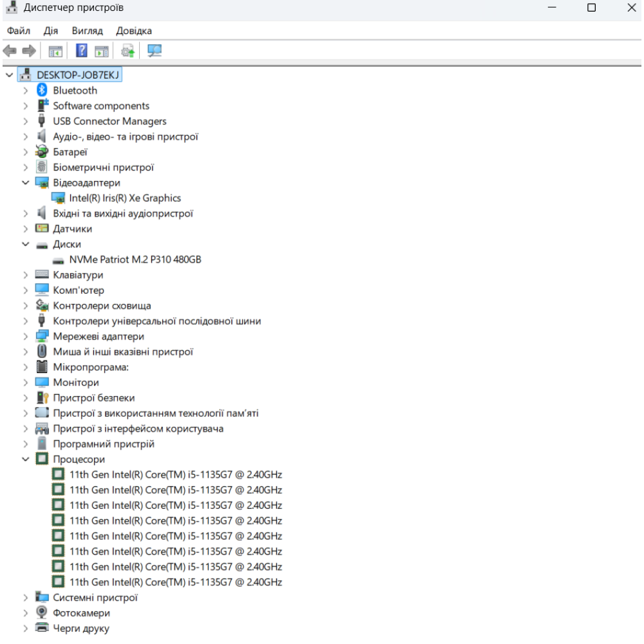Screen dimensions: 644x644
Task: Expand the Мережеві адаптери category
Action: (26, 337)
